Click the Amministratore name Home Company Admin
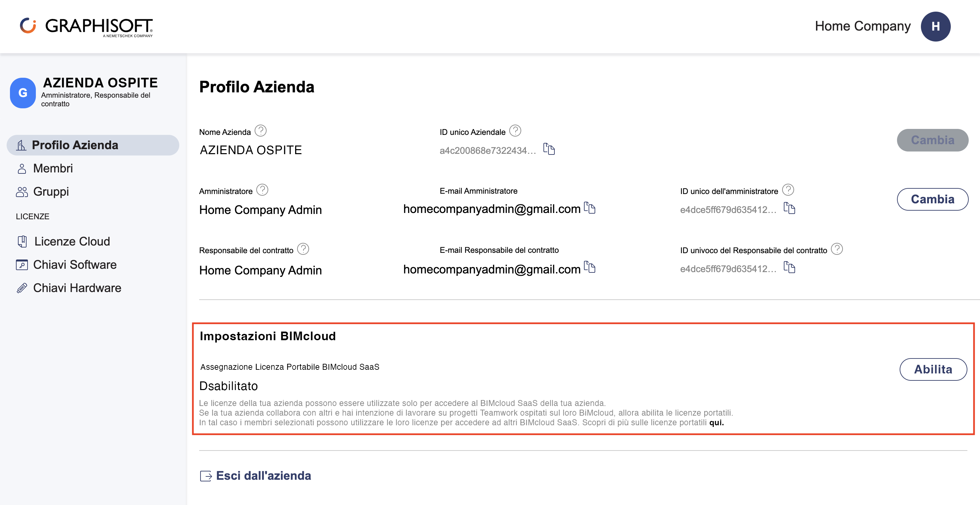This screenshot has width=980, height=505. (260, 209)
